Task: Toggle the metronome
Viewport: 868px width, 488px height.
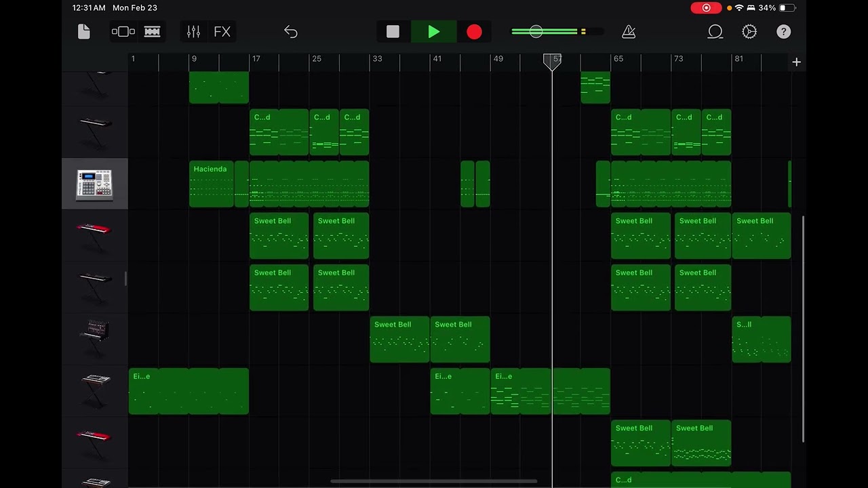Action: 629,32
